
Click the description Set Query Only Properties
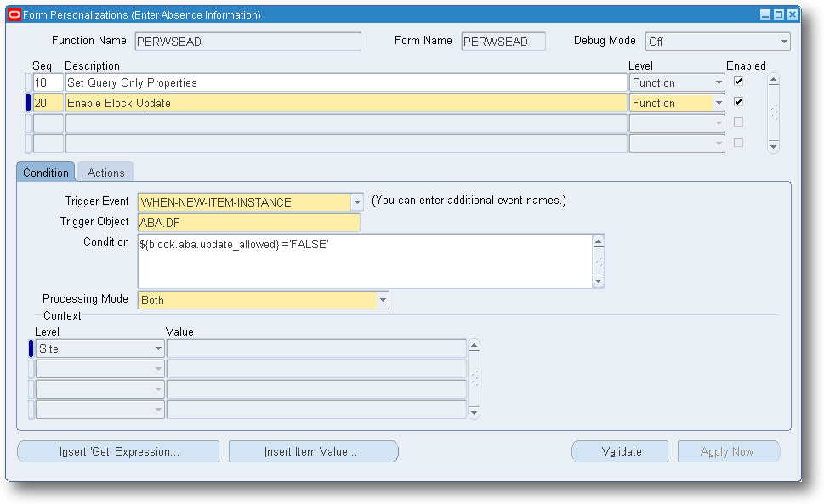coord(346,83)
